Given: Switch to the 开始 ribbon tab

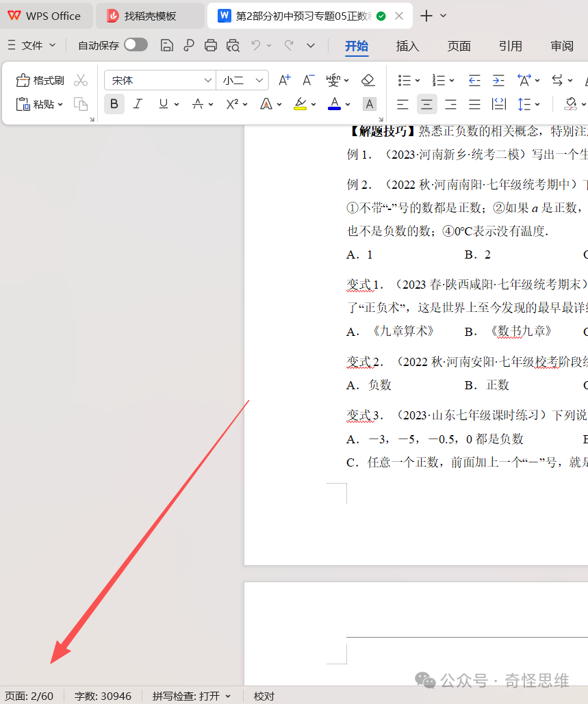Looking at the screenshot, I should click(x=357, y=46).
